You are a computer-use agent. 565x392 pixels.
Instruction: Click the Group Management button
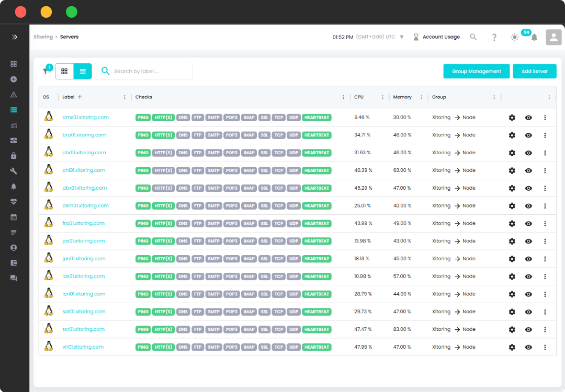pos(476,72)
